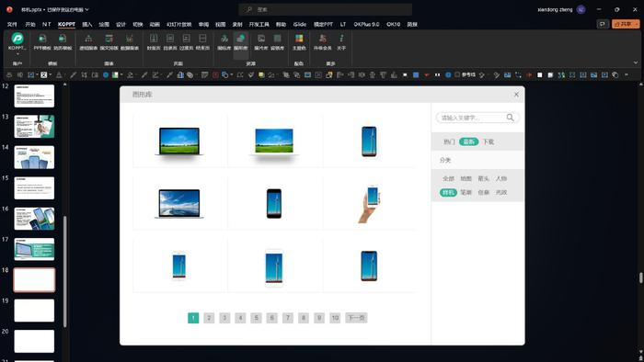This screenshot has height=362, width=644.
Task: Insert a 目录页 contents page
Action: 169,42
